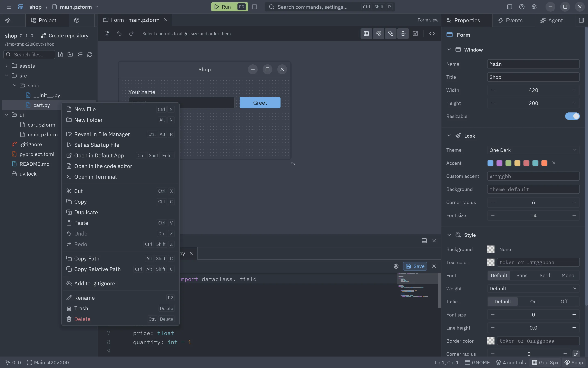Collapse the Look section
This screenshot has height=368, width=588.
[x=449, y=136]
